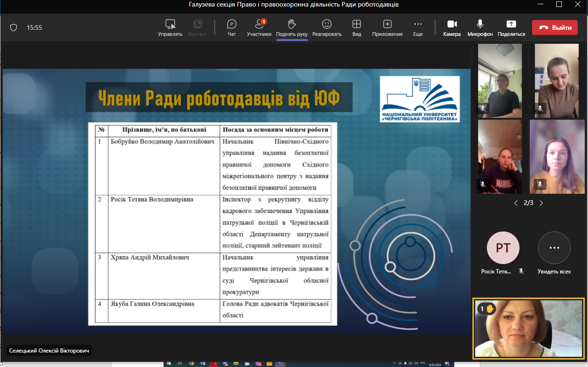Go to next page of participant videos

click(x=541, y=203)
